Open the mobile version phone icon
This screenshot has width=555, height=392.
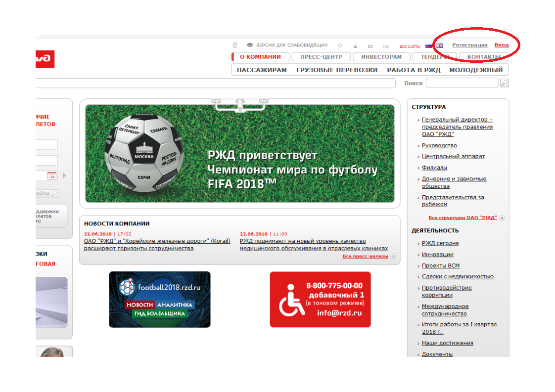(234, 45)
